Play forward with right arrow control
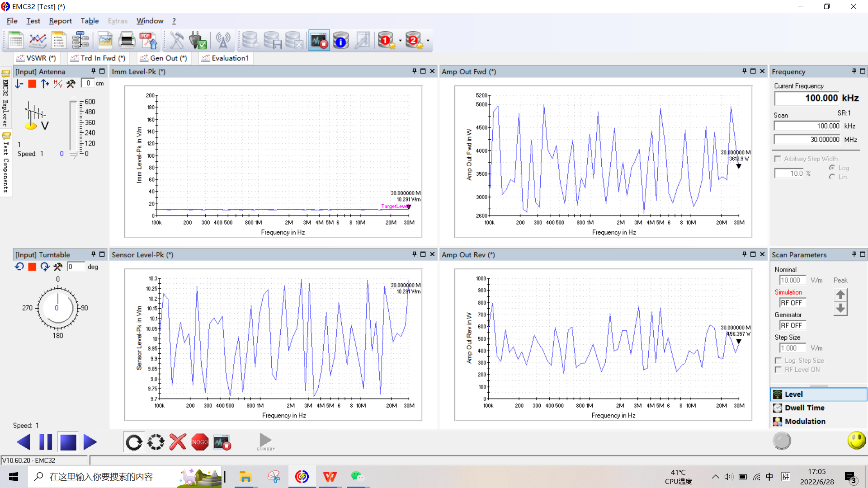This screenshot has height=488, width=868. pyautogui.click(x=90, y=442)
